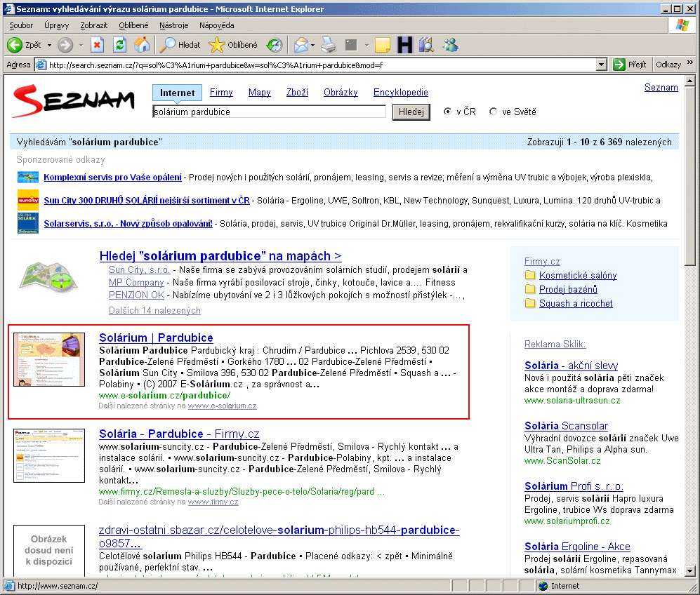Screen dimensions: 700x595
Task: Expand the address bar dropdown
Action: [601, 65]
